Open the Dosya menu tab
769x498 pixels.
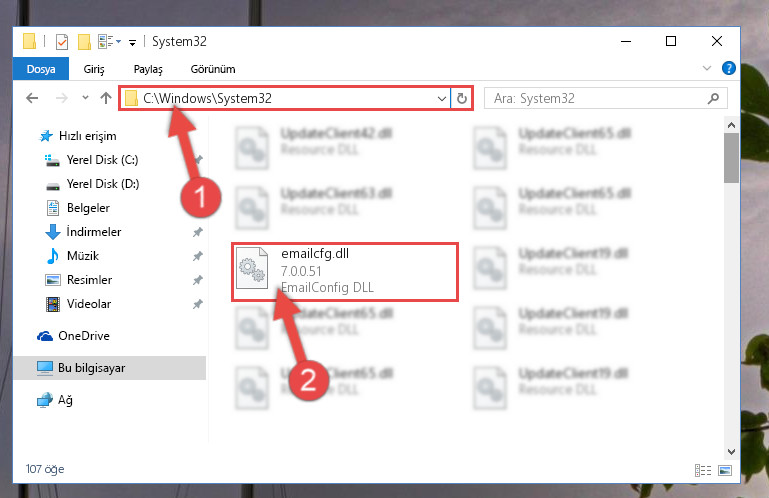(41, 69)
